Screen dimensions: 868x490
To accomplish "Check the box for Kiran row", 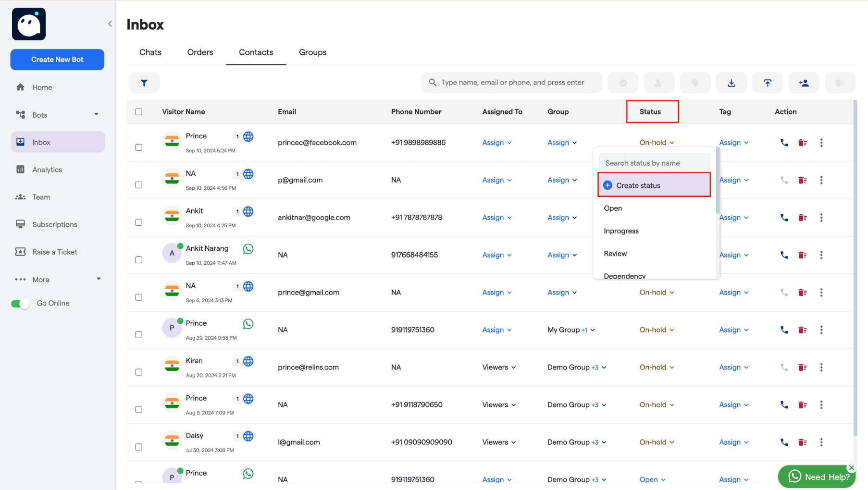I will [139, 372].
